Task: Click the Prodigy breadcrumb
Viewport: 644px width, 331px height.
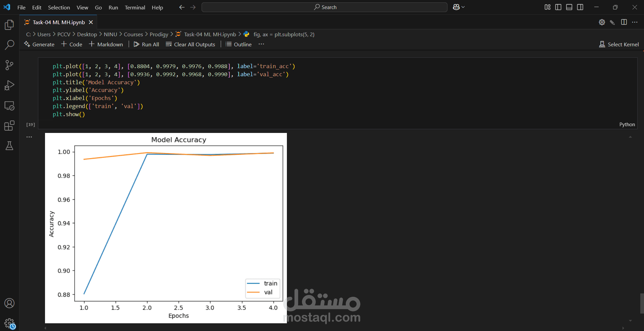Action: tap(159, 34)
